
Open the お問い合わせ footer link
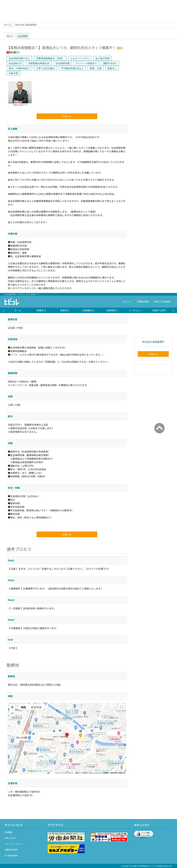pyautogui.click(x=10, y=838)
